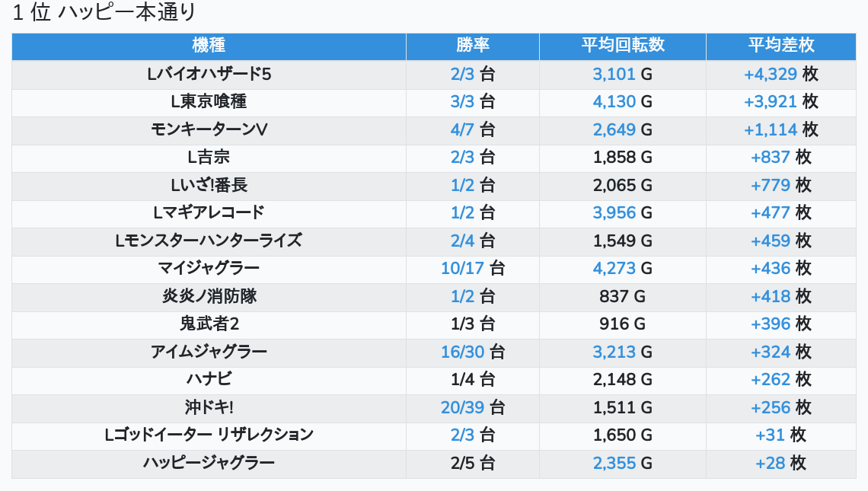Select the Lバイオハザード5 machine name
The image size is (868, 491).
[x=209, y=75]
